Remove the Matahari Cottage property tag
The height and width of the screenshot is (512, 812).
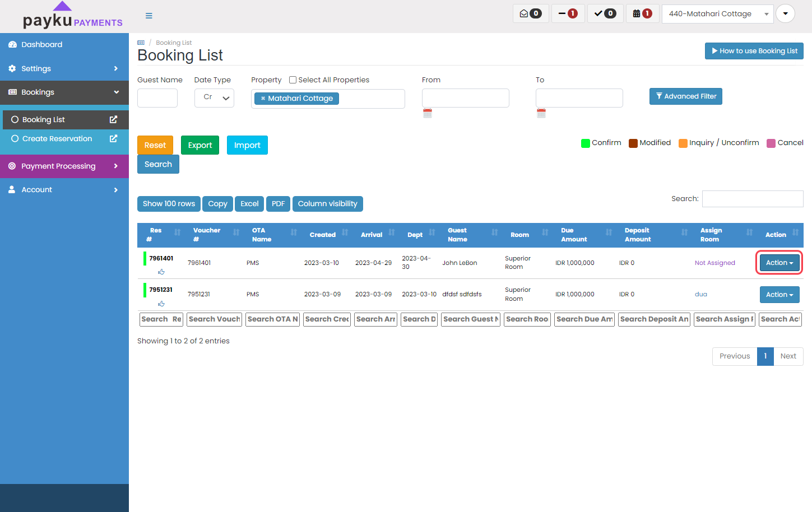[263, 99]
